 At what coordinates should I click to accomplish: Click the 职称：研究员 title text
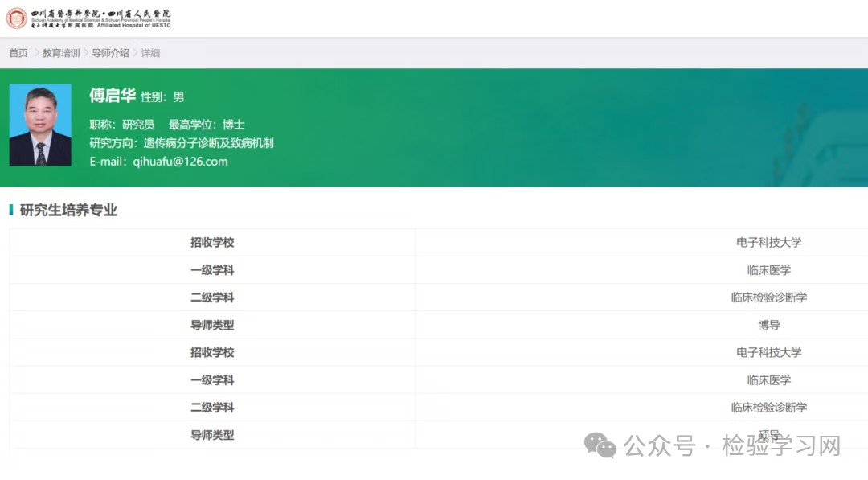tap(122, 125)
